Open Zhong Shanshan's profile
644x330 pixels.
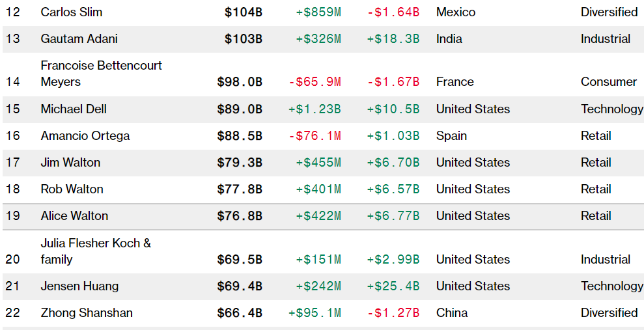(87, 313)
